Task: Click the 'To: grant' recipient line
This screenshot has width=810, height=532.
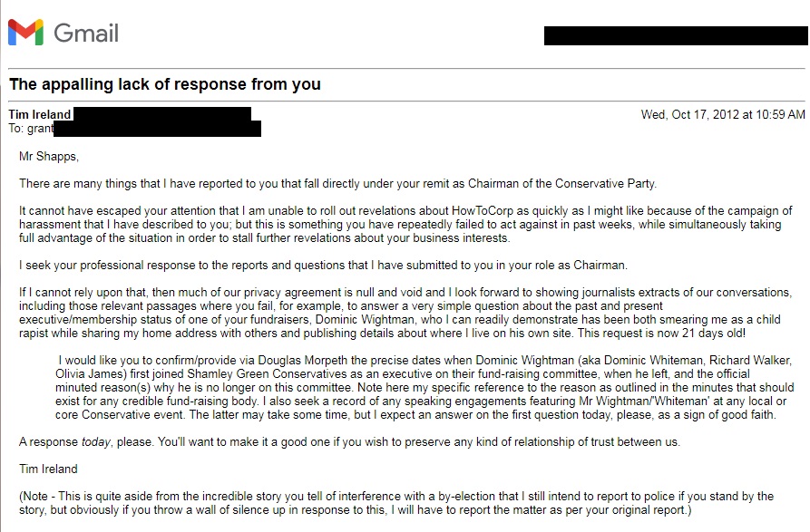Action: 32,129
